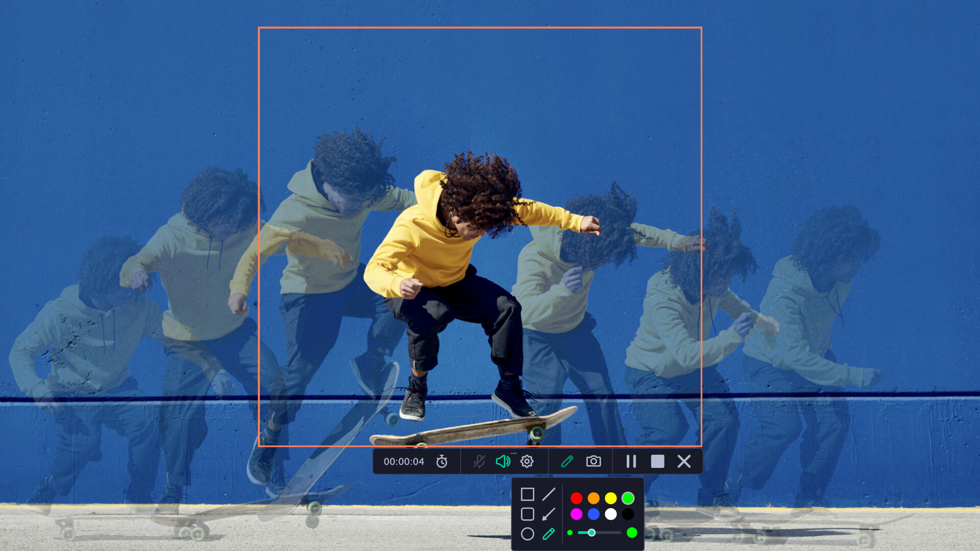Pick the magenta color swatch

[x=576, y=514]
